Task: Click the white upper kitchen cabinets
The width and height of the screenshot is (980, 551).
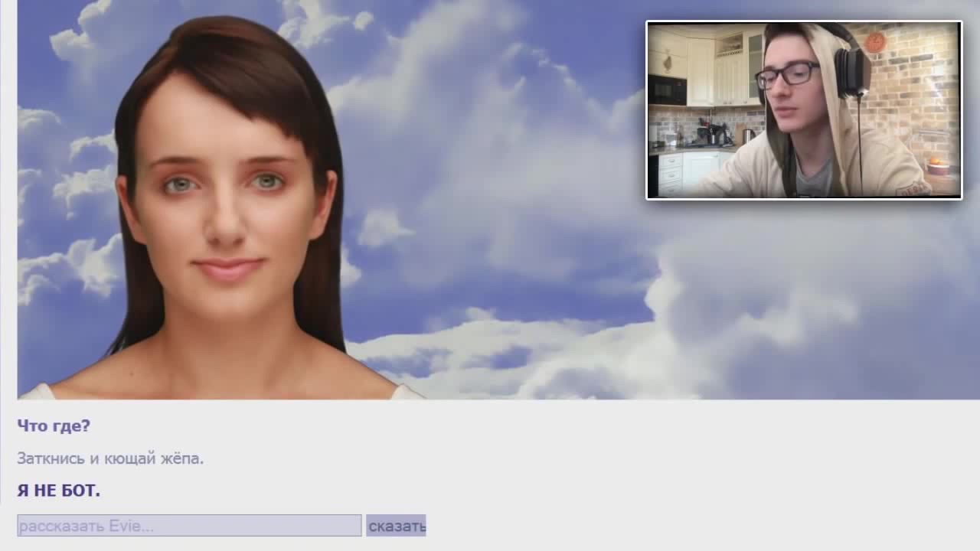Action: 701,71
